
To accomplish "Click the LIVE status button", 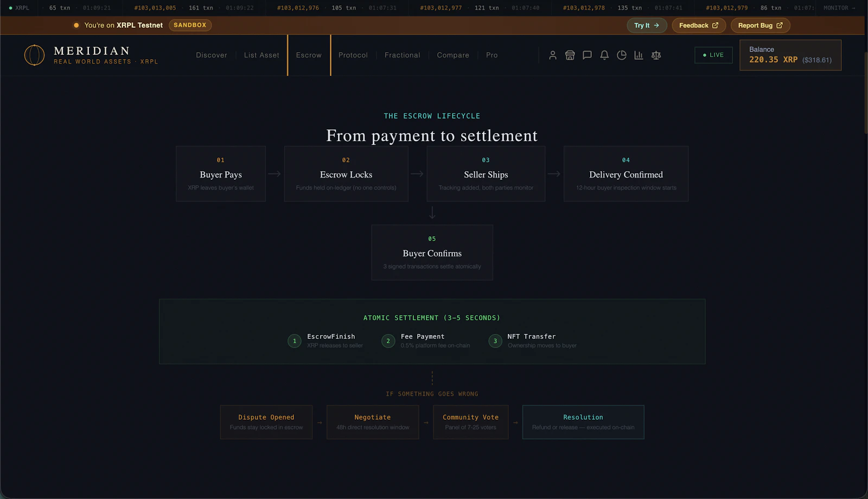I will (x=713, y=55).
